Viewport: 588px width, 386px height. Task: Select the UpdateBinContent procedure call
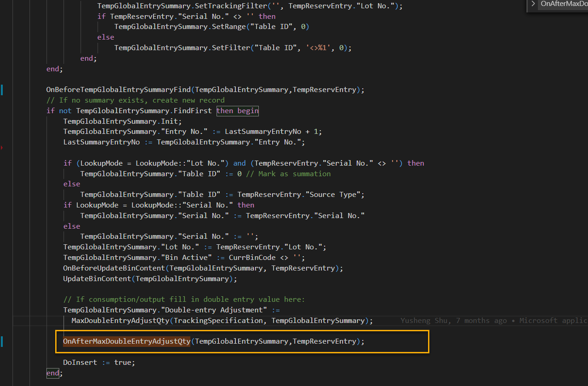(x=98, y=278)
